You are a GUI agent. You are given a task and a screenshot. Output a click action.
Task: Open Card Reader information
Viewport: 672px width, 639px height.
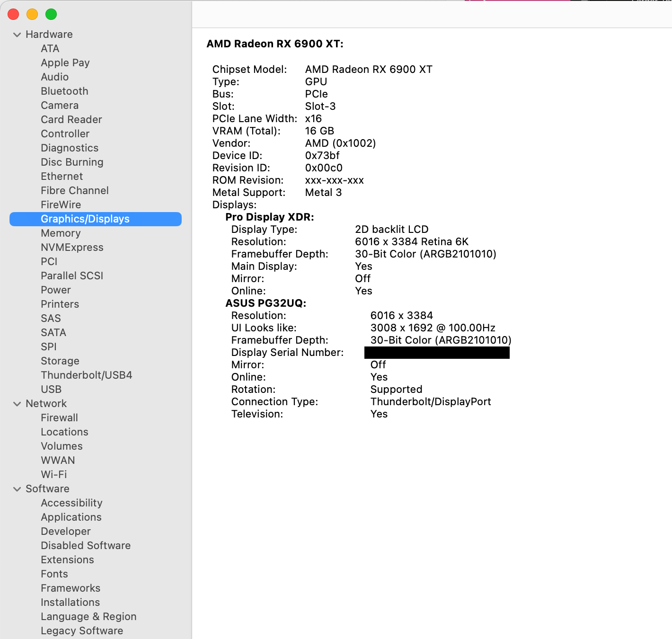(71, 120)
